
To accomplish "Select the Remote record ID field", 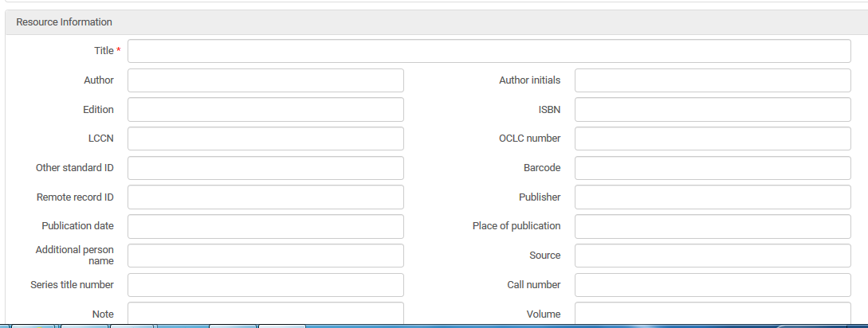I will [265, 197].
